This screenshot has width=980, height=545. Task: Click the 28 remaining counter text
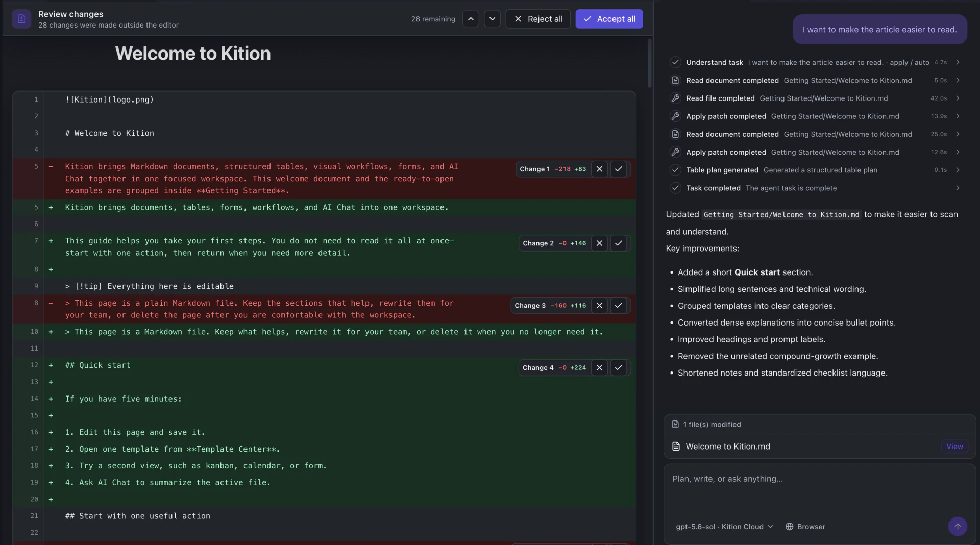coord(433,19)
